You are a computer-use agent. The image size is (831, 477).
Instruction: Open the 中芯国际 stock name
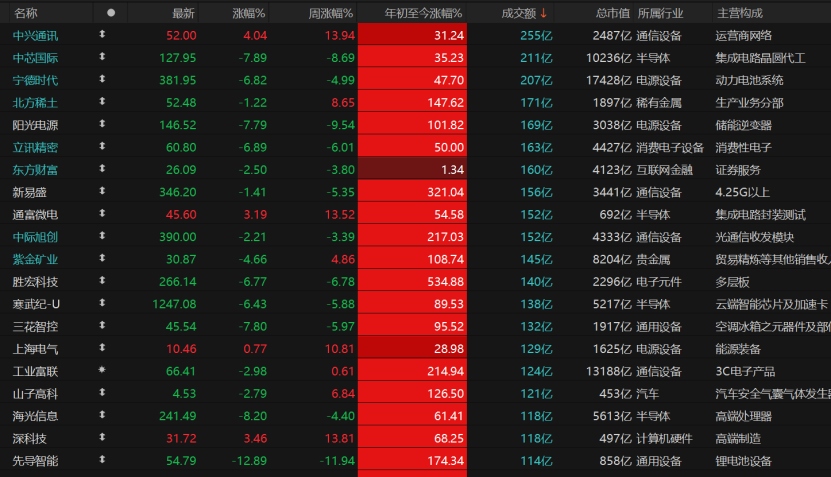click(35, 58)
